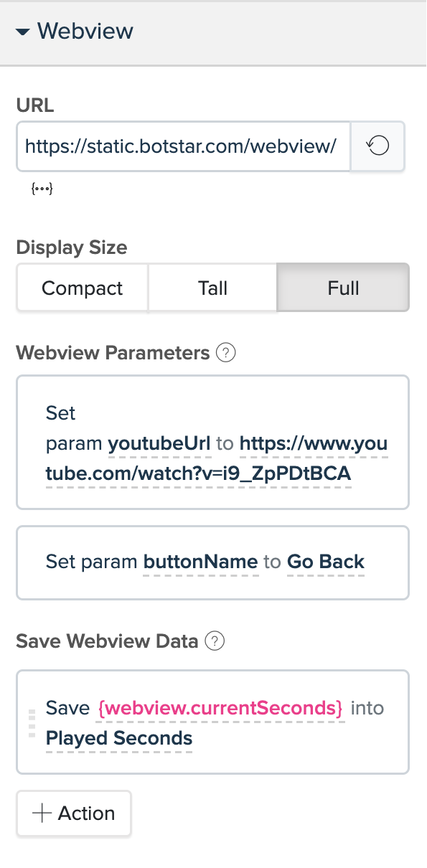
Task: Click Webview Parameters help question icon
Action: pyautogui.click(x=226, y=353)
